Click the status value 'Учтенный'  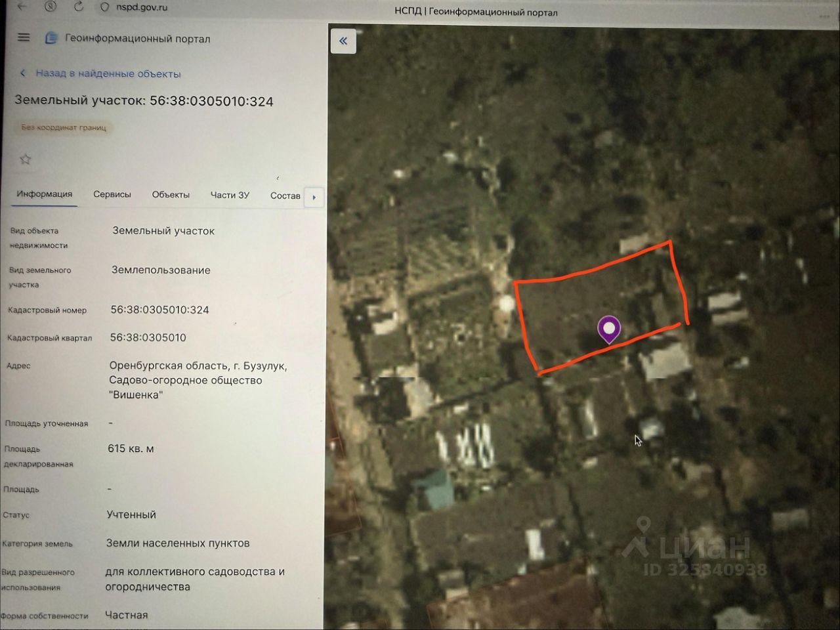(131, 514)
